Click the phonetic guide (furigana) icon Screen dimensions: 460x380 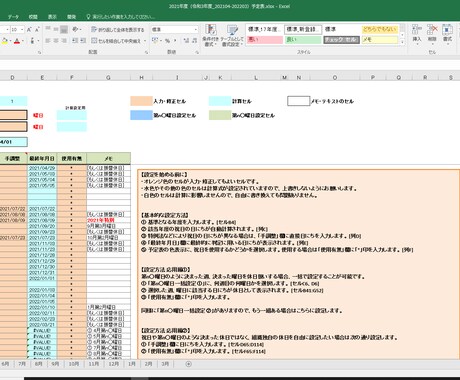click(32, 41)
